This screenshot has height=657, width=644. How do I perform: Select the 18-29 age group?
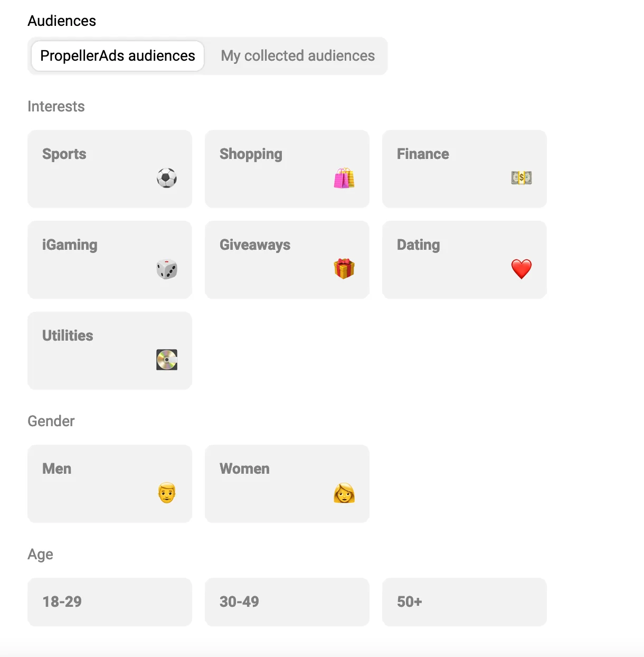pyautogui.click(x=110, y=602)
